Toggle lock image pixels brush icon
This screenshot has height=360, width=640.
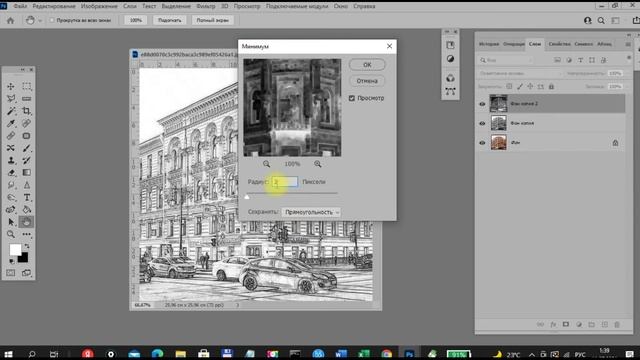click(x=520, y=87)
